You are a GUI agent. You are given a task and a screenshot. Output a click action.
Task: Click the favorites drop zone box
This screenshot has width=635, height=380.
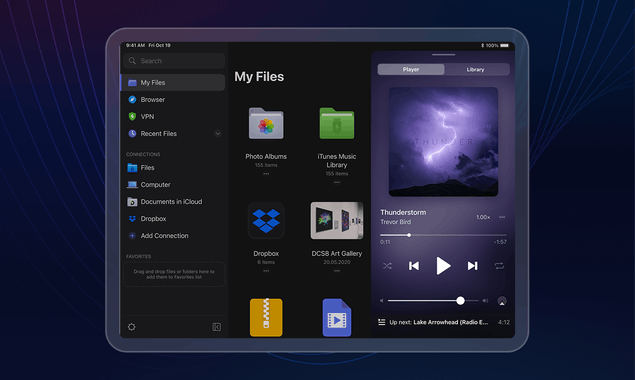174,275
